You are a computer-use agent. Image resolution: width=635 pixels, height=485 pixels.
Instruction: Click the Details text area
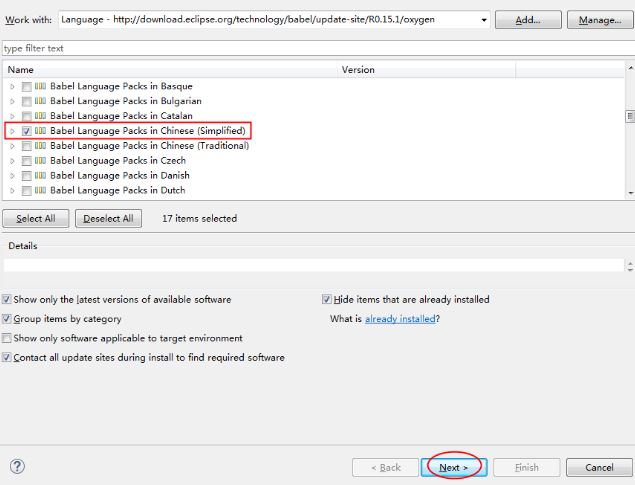click(314, 265)
